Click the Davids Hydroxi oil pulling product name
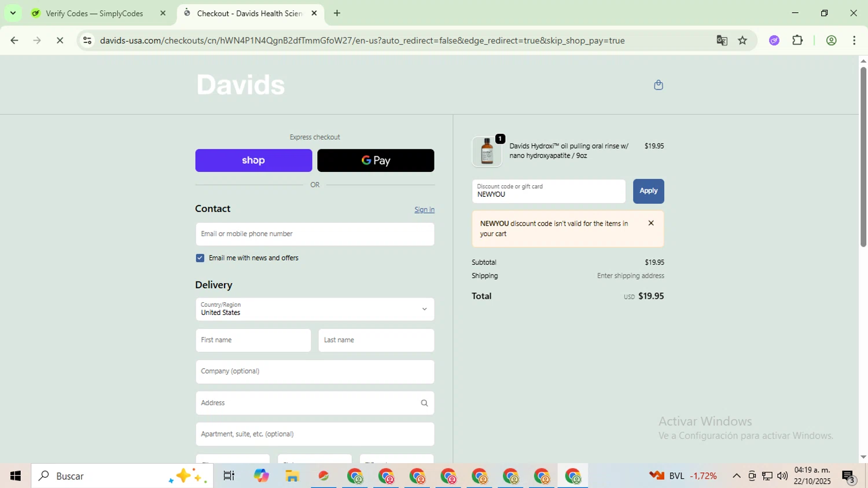The height and width of the screenshot is (488, 868). pos(569,151)
